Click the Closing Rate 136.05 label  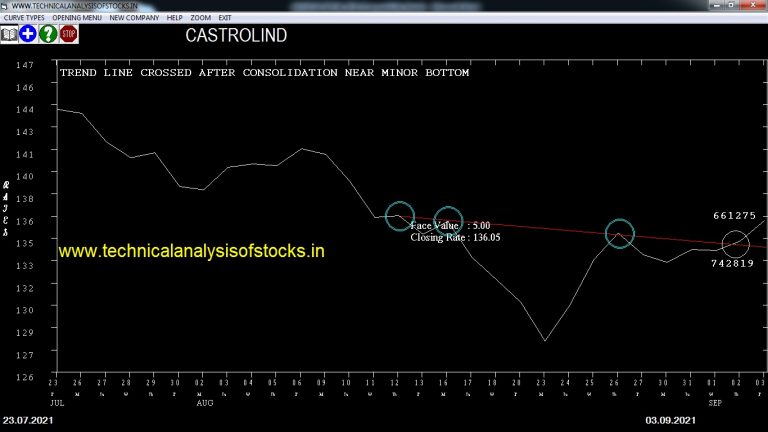tap(456, 238)
